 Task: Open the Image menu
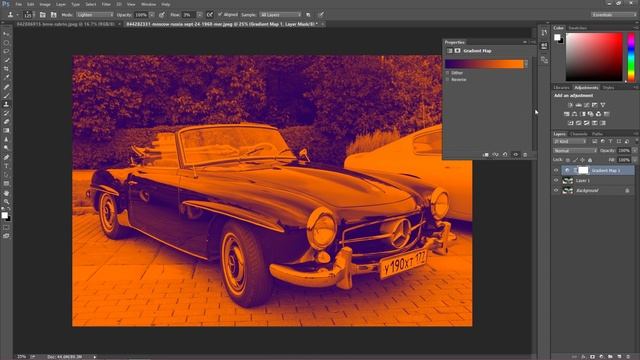click(45, 4)
